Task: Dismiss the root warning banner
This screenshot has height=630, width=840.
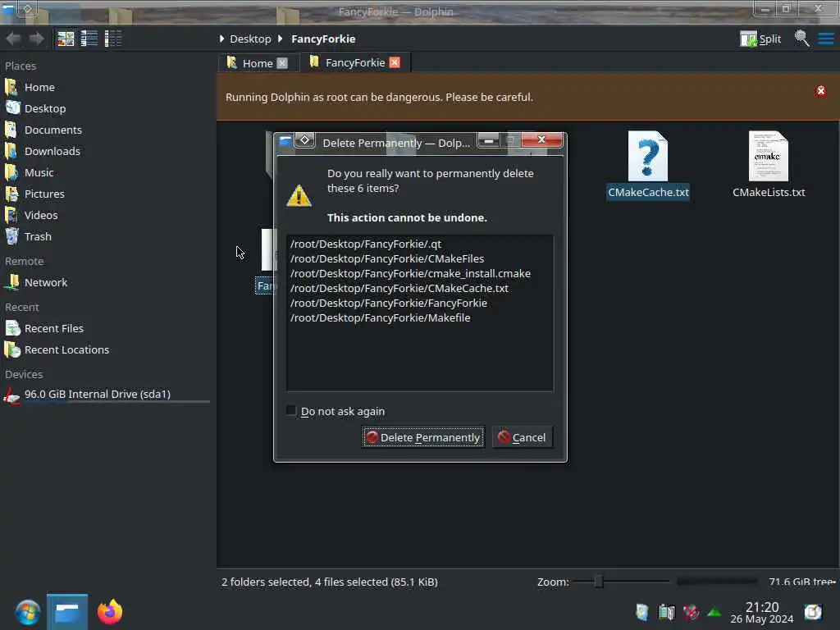Action: click(x=820, y=91)
